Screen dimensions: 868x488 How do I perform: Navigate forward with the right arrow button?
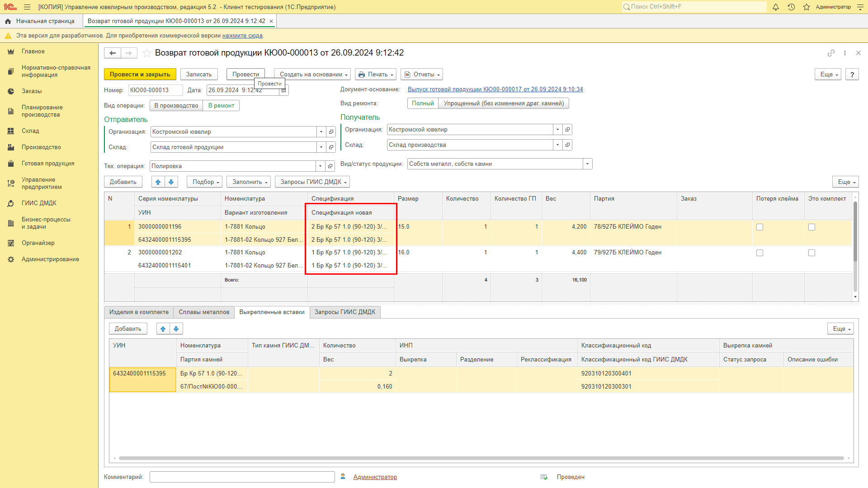(129, 53)
